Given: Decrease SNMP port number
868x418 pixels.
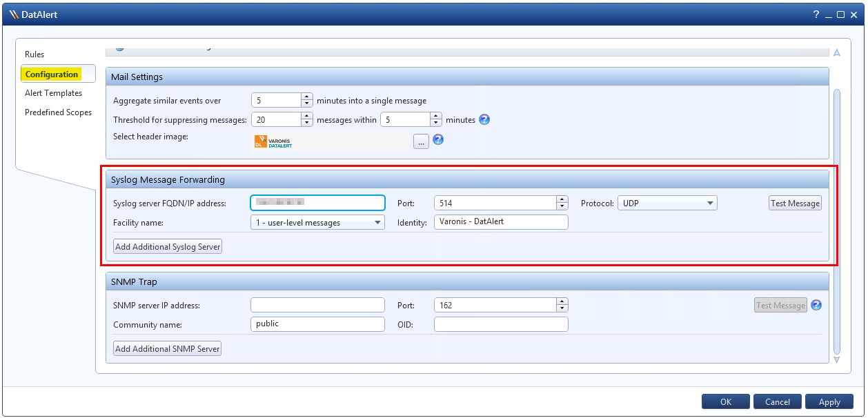Looking at the screenshot, I should point(562,308).
